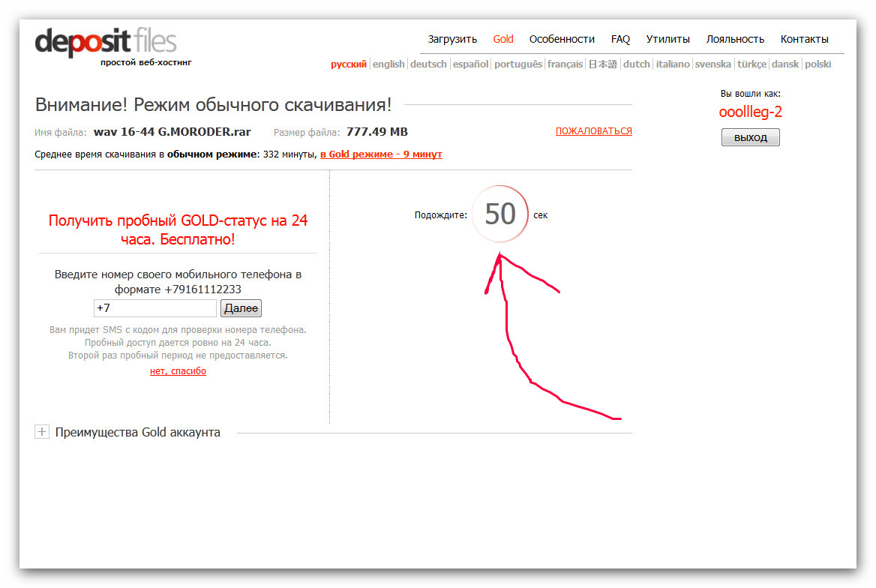Select file size 777.49 MB text
876x588 pixels.
377,132
